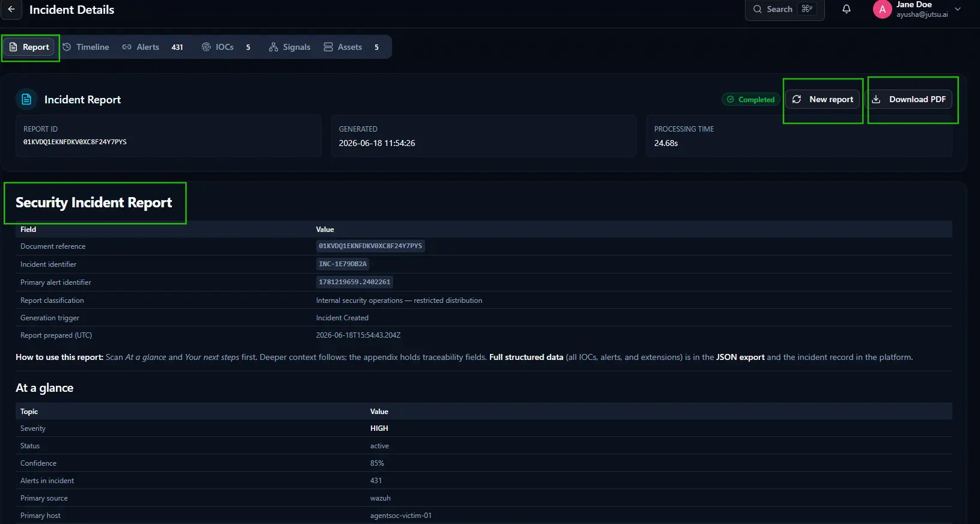Click primary source value 'wazuh'
Viewport: 980px width, 524px height.
click(x=381, y=498)
